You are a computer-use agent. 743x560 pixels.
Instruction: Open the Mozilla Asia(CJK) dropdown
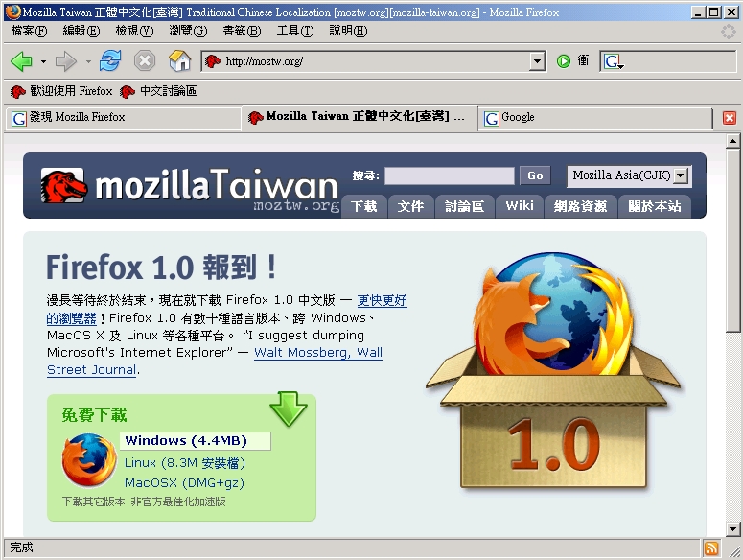click(629, 175)
